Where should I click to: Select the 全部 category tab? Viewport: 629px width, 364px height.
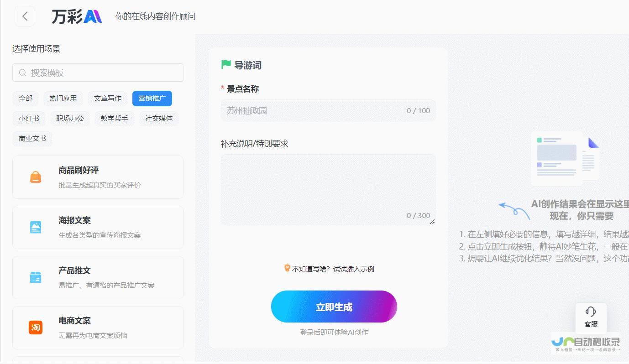tap(26, 99)
